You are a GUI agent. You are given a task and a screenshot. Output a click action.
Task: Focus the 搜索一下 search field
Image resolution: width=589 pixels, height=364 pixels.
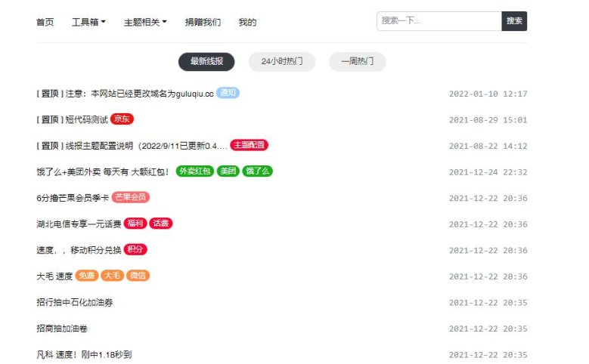[x=439, y=21]
